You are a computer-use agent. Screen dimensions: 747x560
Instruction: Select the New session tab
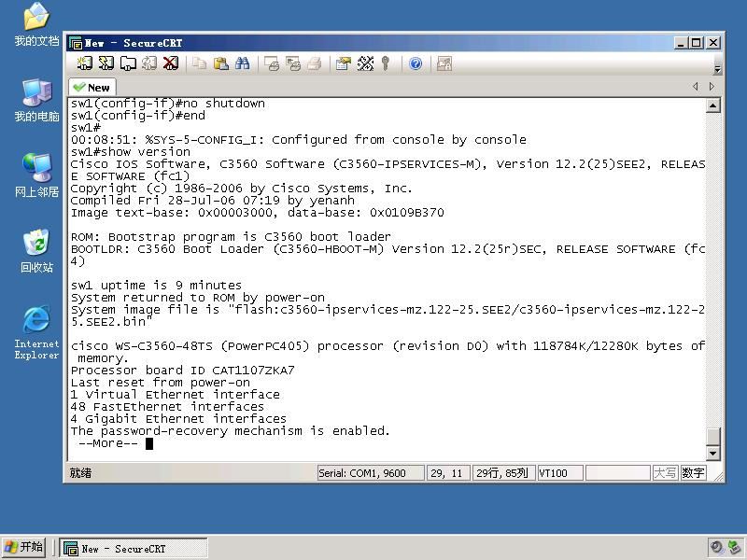pos(92,88)
